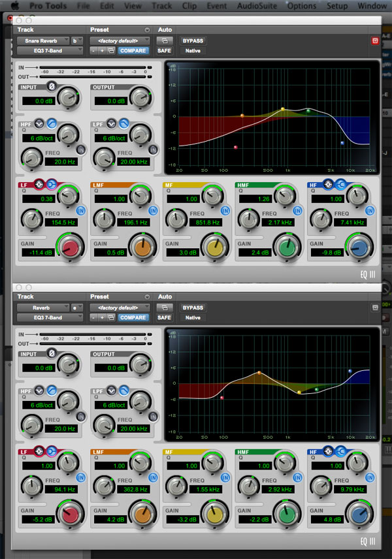
Task: Toggle LMF band IN button in Snare Reverb EQ
Action: [x=154, y=211]
